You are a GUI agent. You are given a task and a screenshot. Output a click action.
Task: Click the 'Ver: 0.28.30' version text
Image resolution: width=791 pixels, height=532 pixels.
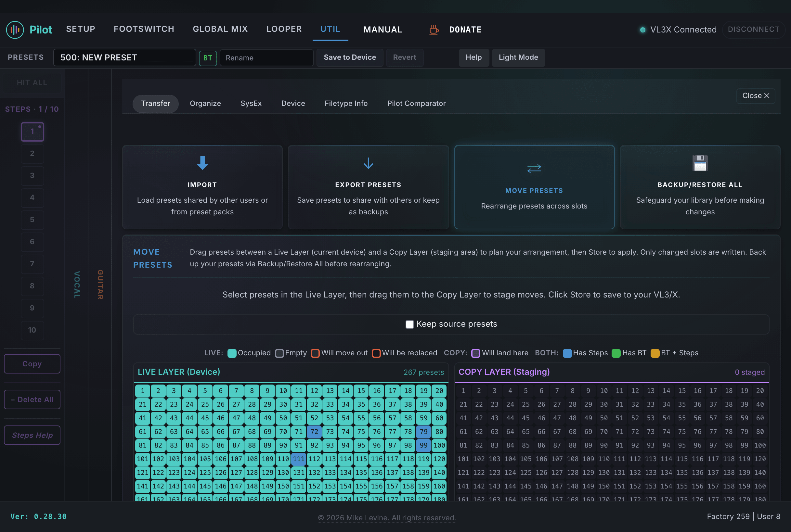[38, 517]
